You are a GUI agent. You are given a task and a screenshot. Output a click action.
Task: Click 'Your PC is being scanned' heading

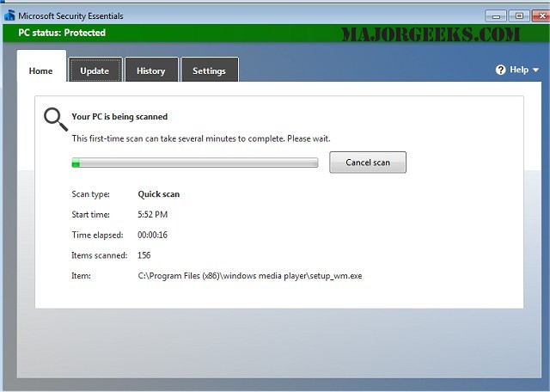[119, 117]
